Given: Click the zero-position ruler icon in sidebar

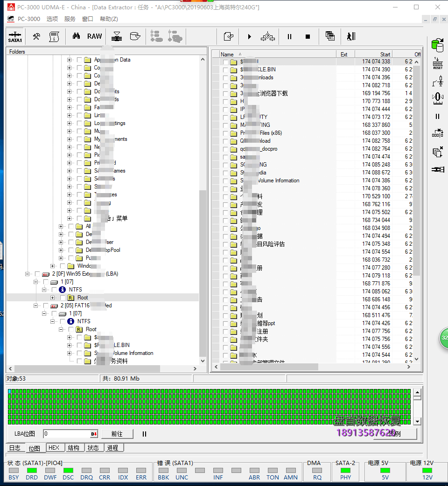Looking at the screenshot, I should click(x=438, y=98).
